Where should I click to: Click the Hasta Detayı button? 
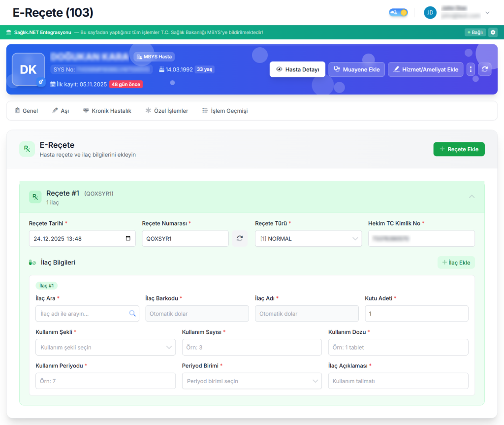[x=297, y=69]
